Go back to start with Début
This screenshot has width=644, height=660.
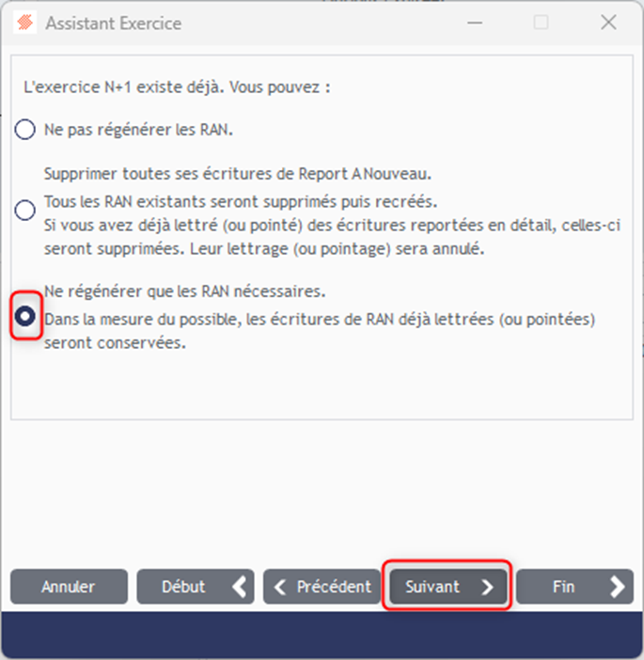196,587
